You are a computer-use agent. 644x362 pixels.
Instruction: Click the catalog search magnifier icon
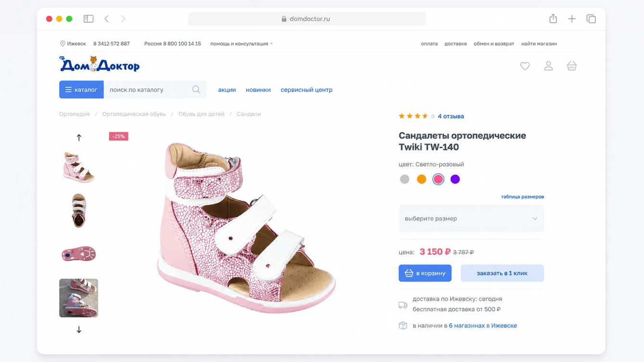(196, 90)
